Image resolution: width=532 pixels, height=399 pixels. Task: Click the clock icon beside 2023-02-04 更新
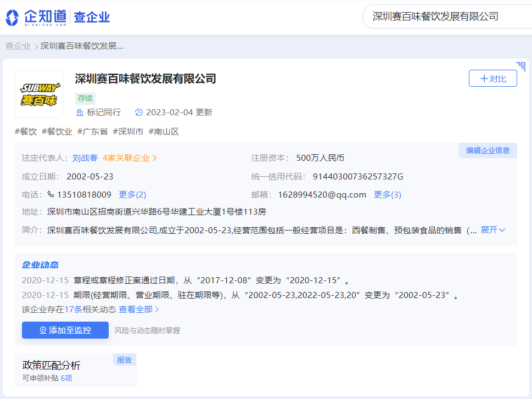[x=139, y=113]
